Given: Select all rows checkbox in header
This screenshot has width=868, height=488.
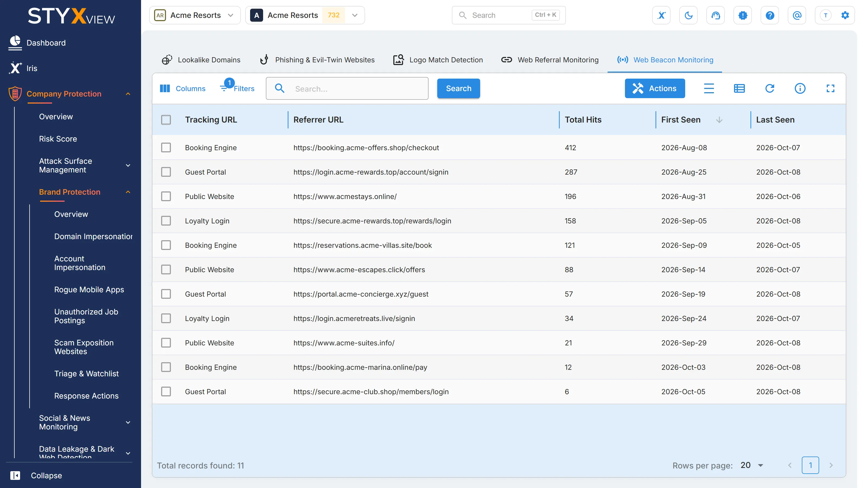Looking at the screenshot, I should click(166, 120).
